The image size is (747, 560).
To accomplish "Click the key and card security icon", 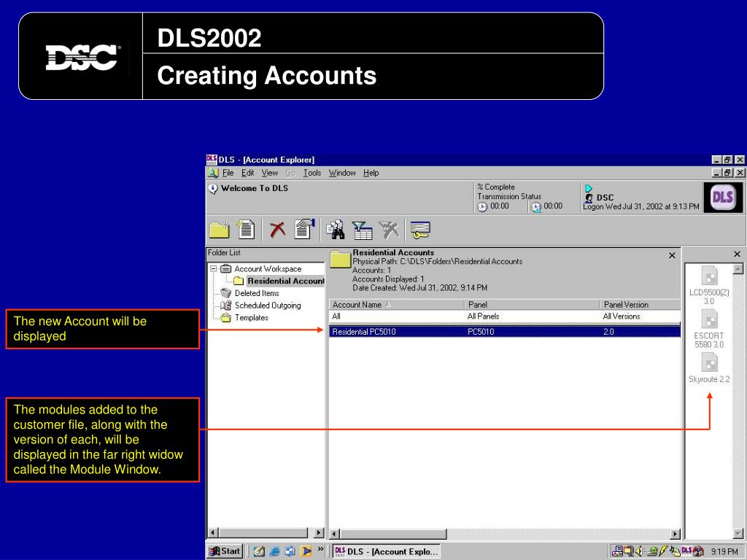I will pos(420,230).
